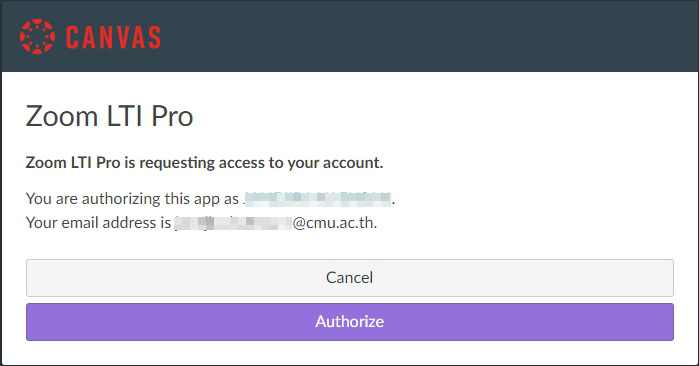The image size is (699, 366).
Task: Click the @cmu.ac.th email domain text
Action: 334,222
